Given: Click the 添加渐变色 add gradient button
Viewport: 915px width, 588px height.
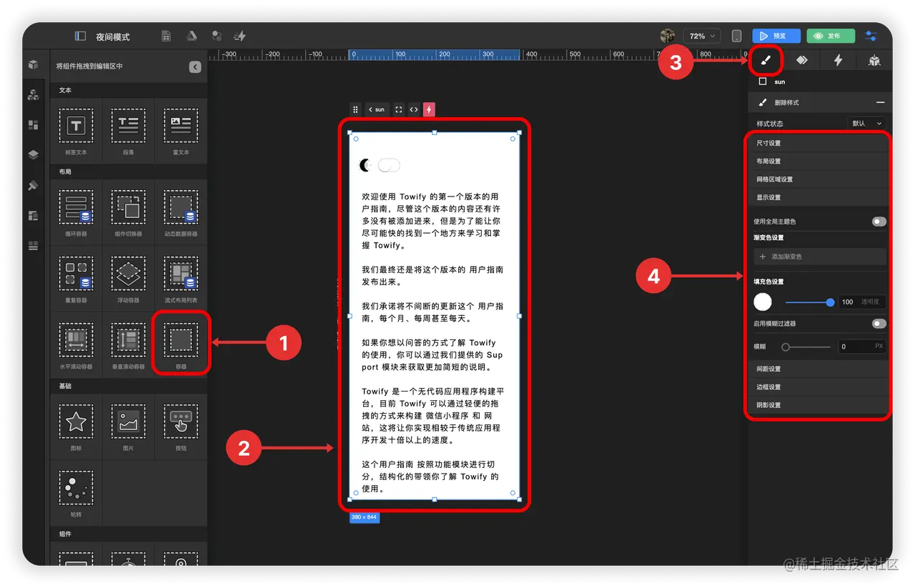Looking at the screenshot, I should [820, 256].
